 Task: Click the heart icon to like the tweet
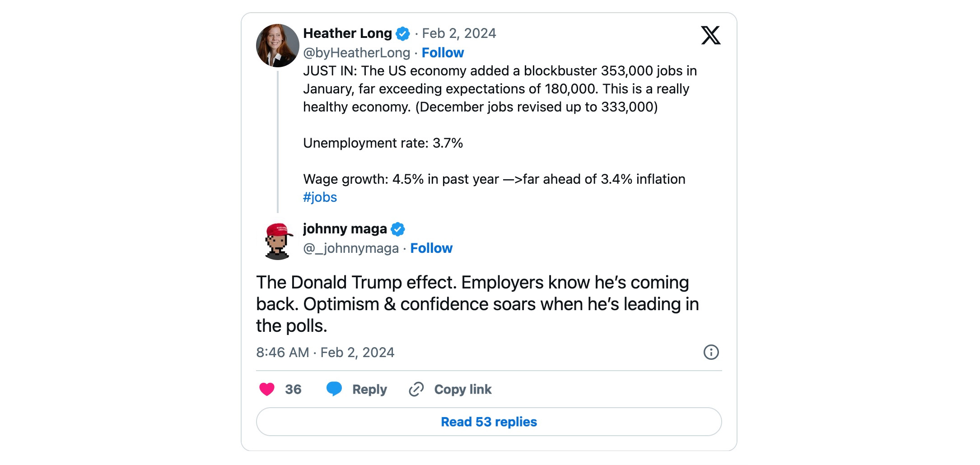[267, 389]
